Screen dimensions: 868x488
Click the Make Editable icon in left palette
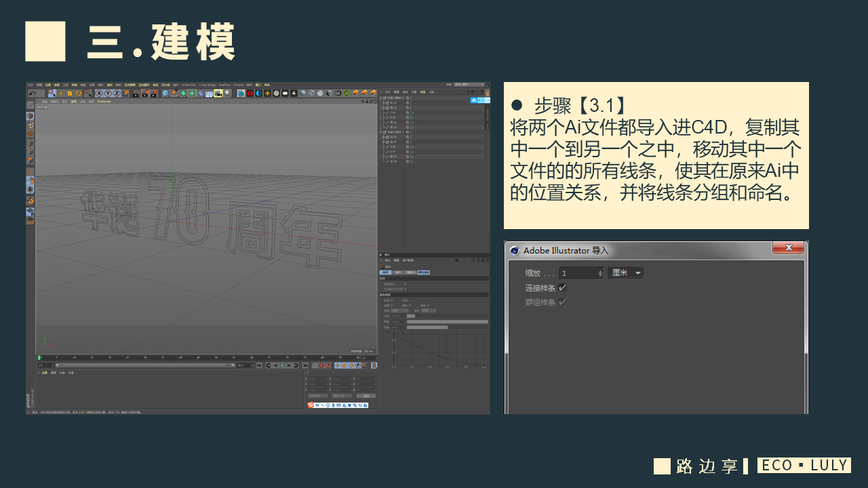point(29,105)
